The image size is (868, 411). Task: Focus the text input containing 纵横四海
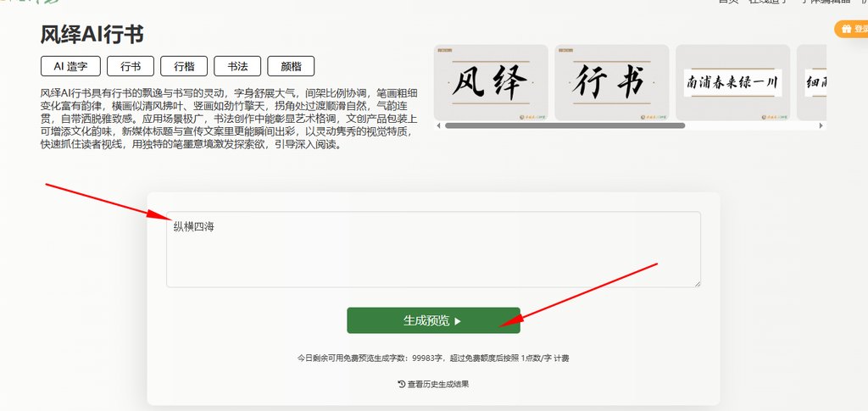[433, 249]
